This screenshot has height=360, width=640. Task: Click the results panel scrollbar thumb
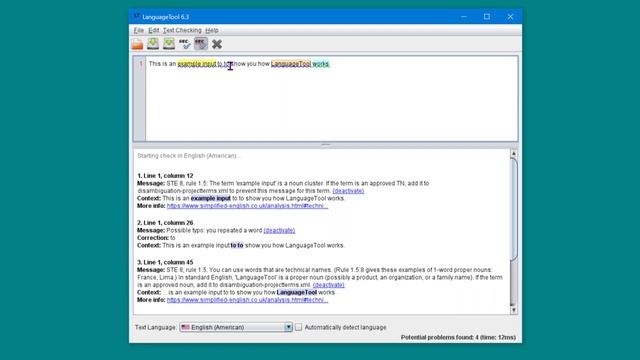tap(514, 209)
